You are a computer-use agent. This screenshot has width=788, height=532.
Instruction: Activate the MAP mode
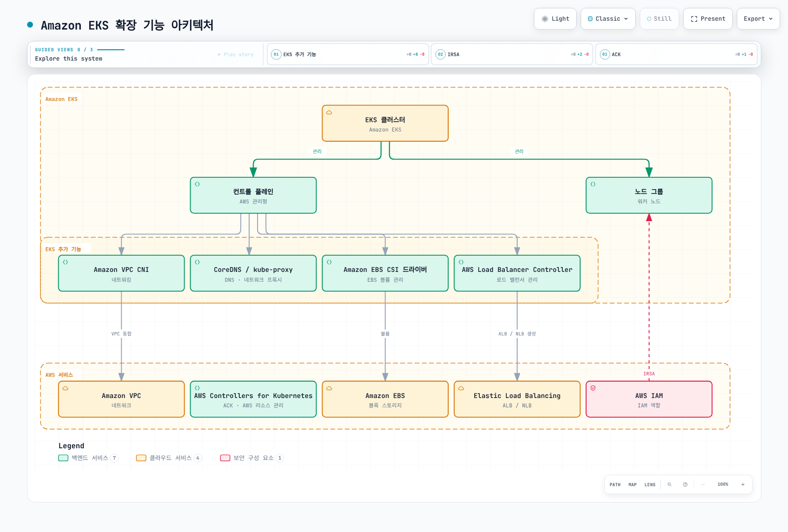point(632,485)
